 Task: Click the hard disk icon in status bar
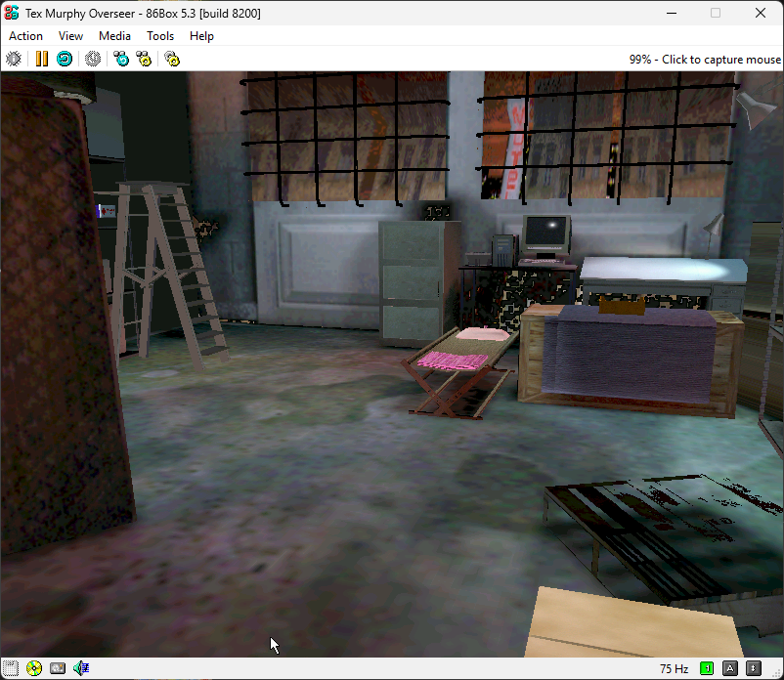point(58,668)
